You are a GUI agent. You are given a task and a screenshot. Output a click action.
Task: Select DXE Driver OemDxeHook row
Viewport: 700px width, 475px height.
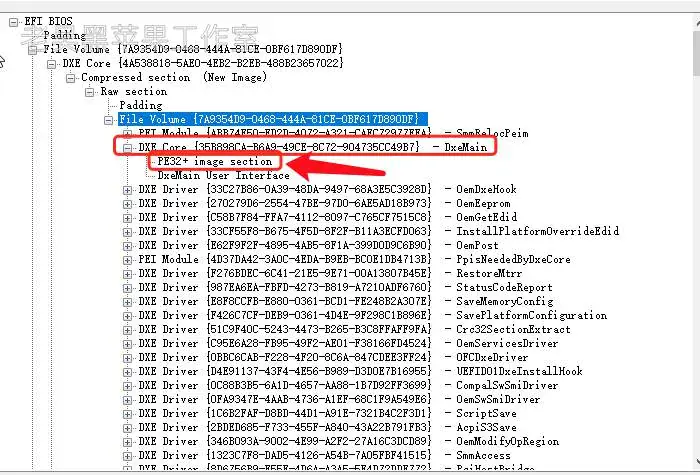(x=327, y=189)
